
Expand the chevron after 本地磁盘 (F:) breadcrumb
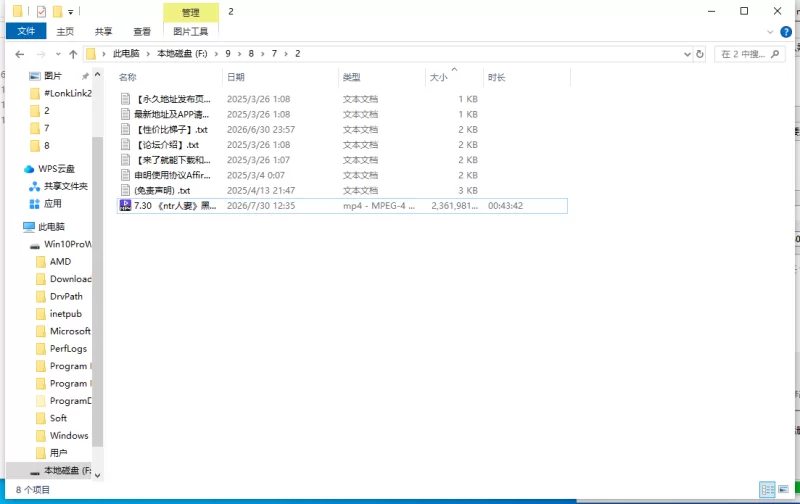pyautogui.click(x=216, y=54)
